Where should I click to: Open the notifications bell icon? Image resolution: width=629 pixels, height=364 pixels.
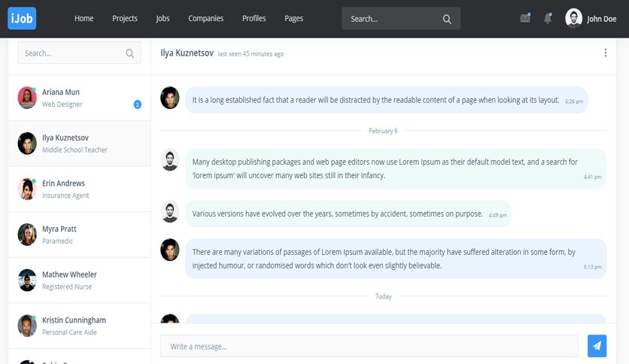[x=548, y=18]
